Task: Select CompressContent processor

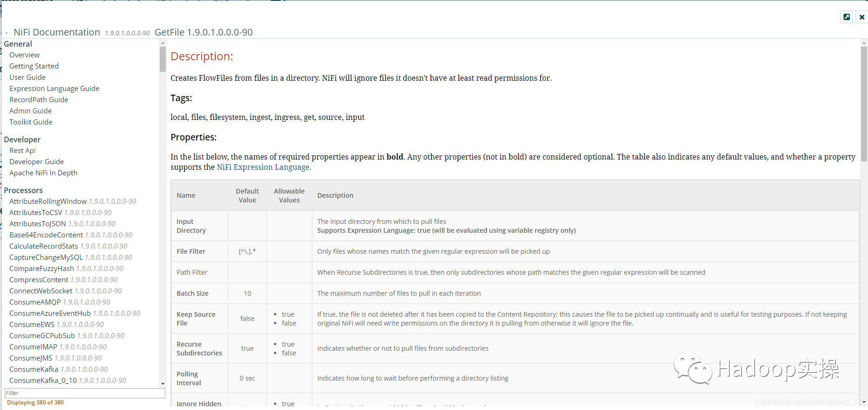Action: pyautogui.click(x=39, y=280)
